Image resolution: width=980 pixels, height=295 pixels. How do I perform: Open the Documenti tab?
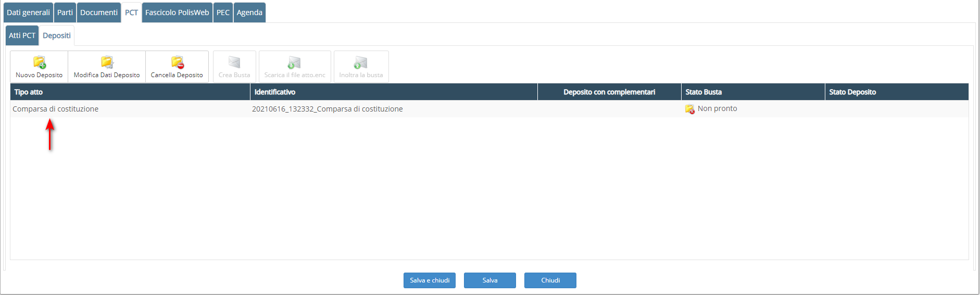[x=99, y=13]
